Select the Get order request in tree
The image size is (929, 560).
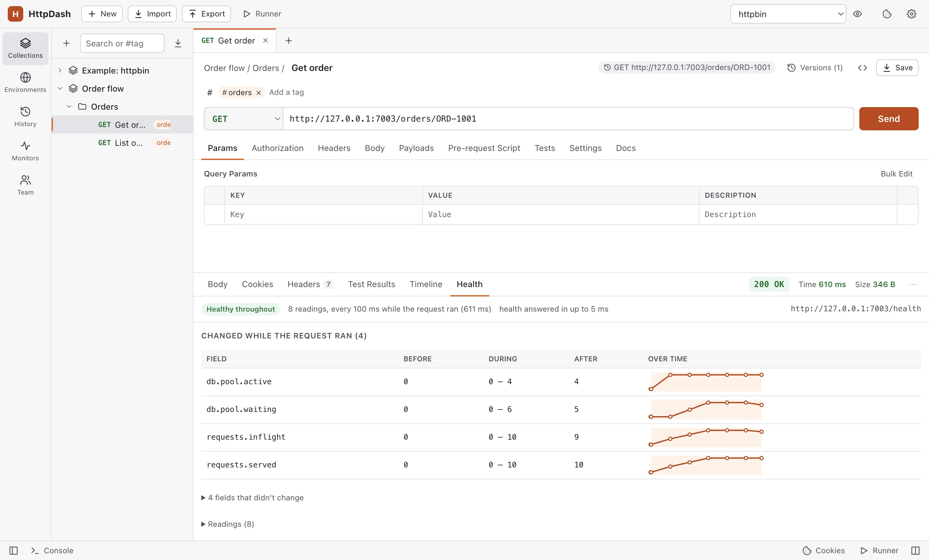click(122, 125)
